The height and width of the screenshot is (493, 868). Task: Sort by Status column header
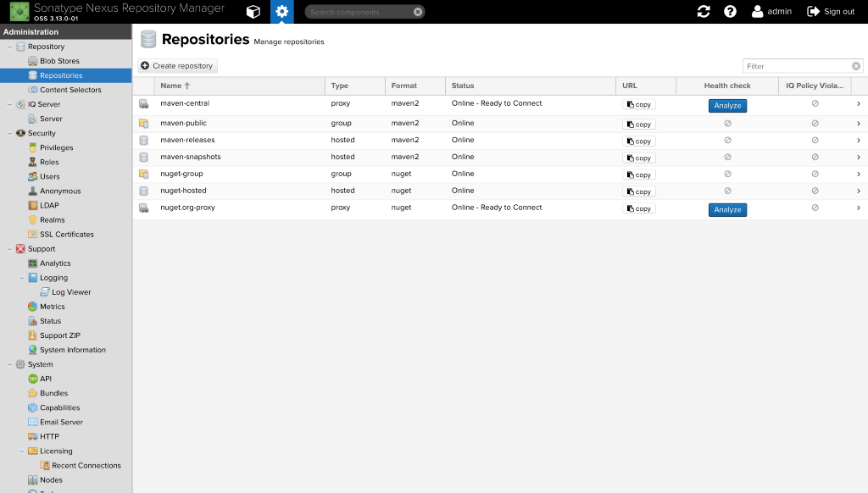tap(531, 86)
